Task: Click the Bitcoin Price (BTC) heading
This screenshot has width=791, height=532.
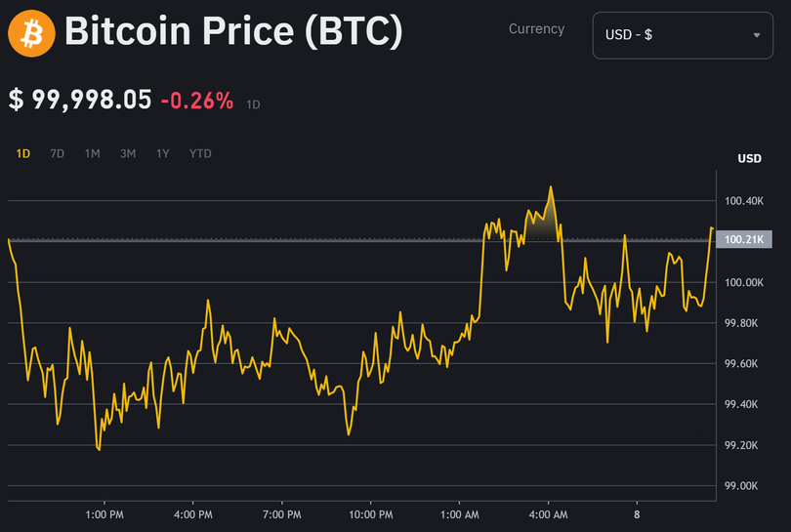Action: (x=233, y=33)
